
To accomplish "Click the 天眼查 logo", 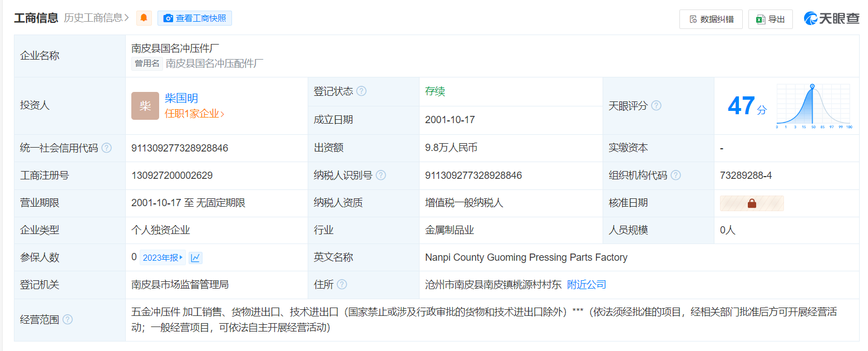I will click(x=831, y=18).
